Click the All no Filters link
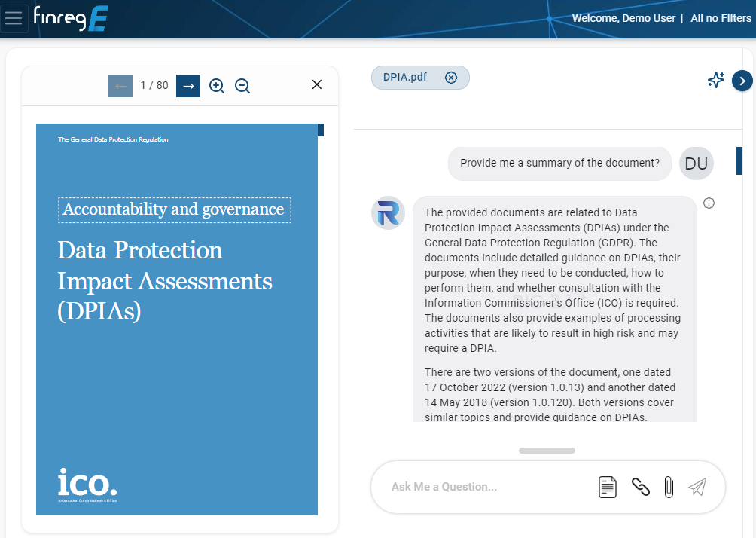Image resolution: width=756 pixels, height=538 pixels. (721, 18)
